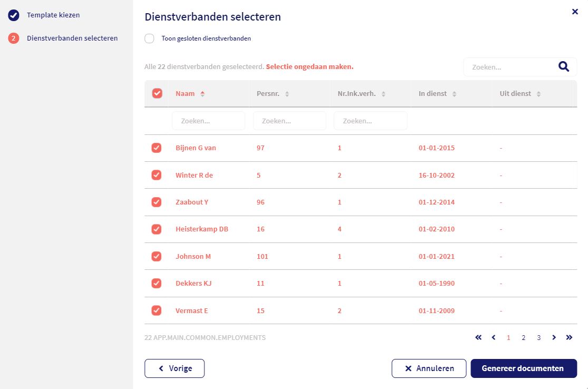Untick checkbox for Johnson M
The image size is (588, 389).
tap(156, 256)
